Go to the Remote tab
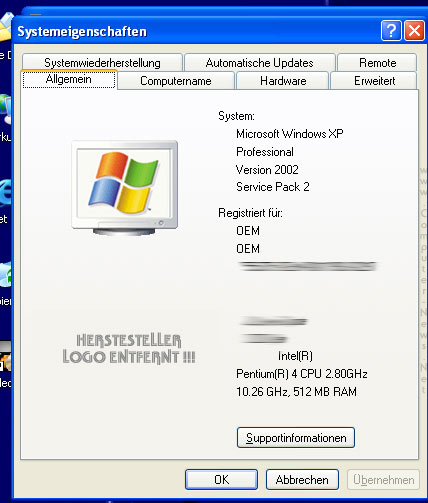Image resolution: width=428 pixels, height=503 pixels. point(377,62)
